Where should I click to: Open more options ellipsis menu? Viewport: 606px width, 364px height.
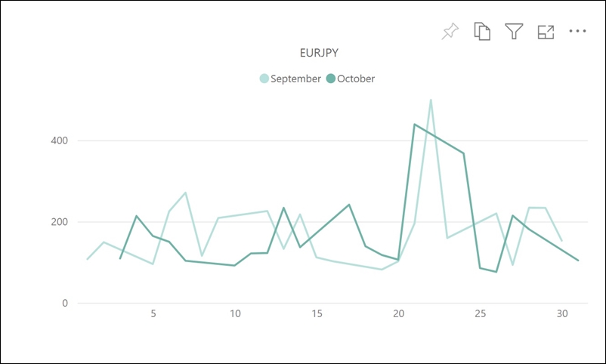(x=577, y=31)
